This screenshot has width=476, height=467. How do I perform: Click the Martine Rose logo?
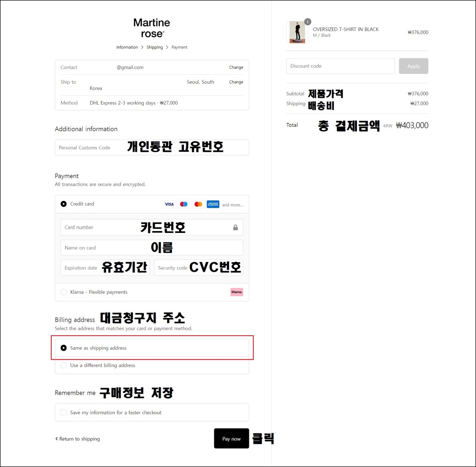click(x=152, y=28)
